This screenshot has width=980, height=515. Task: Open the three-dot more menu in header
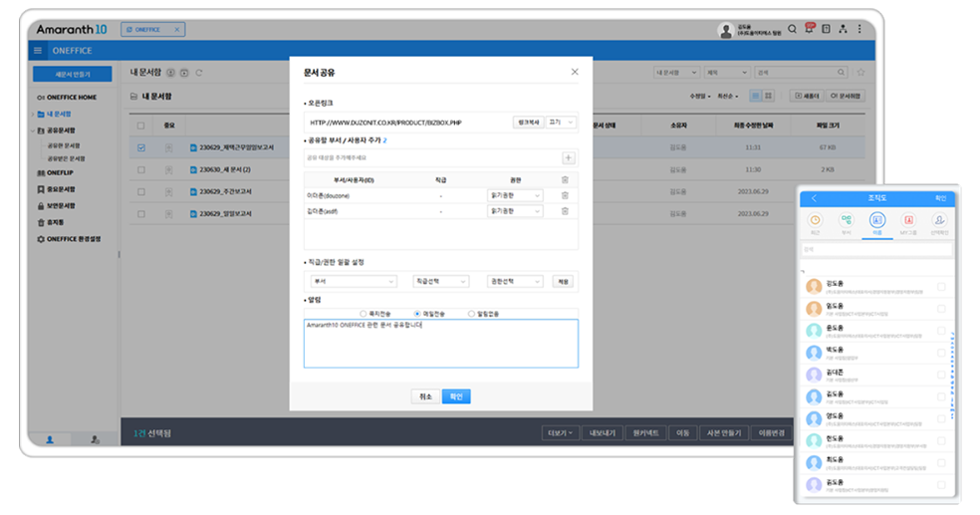860,29
